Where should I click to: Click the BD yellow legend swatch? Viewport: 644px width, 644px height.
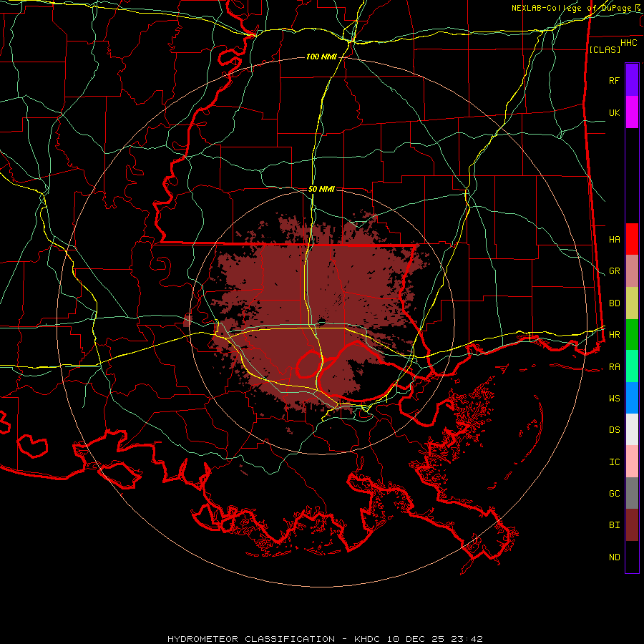pos(632,303)
